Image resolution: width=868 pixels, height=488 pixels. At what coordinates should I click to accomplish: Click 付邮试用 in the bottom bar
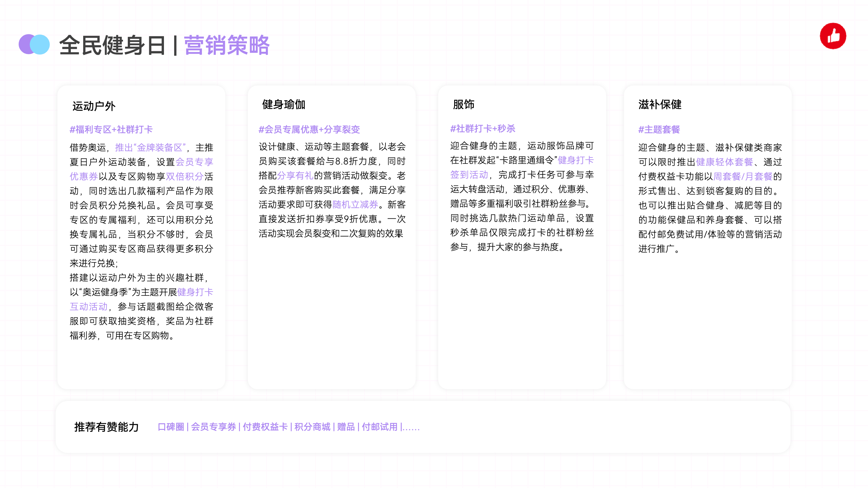click(x=379, y=427)
